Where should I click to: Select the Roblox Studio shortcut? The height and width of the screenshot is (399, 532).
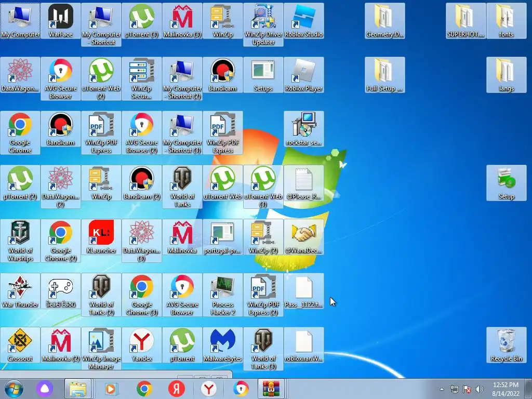(x=303, y=21)
